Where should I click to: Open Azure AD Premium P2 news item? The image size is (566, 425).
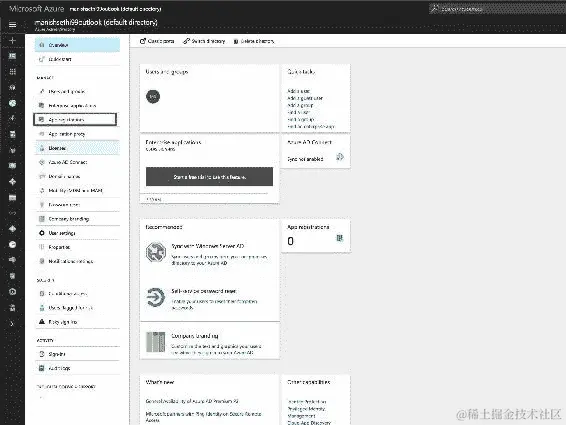point(192,401)
